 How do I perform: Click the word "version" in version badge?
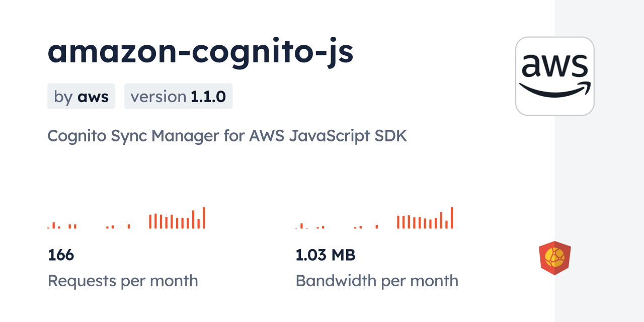click(158, 96)
